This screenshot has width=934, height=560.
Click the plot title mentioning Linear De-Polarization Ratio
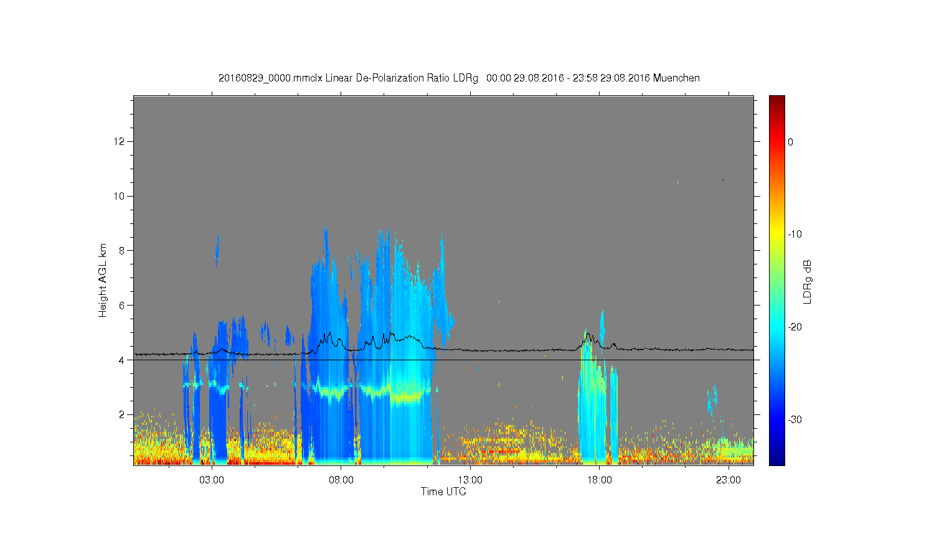[x=459, y=78]
